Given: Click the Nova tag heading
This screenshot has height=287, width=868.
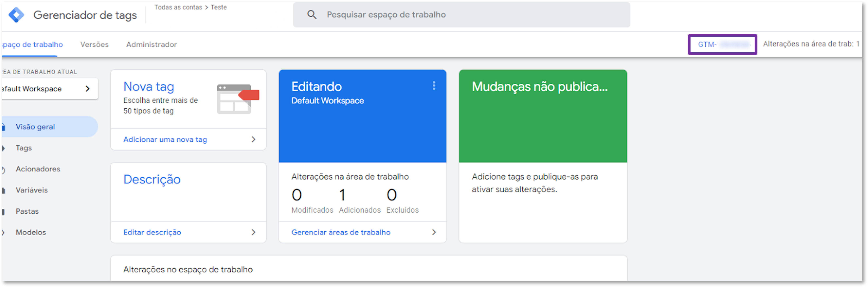Looking at the screenshot, I should pos(149,87).
